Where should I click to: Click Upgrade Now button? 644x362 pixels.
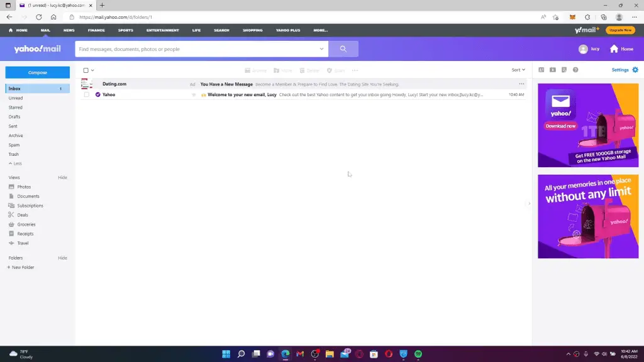click(620, 30)
